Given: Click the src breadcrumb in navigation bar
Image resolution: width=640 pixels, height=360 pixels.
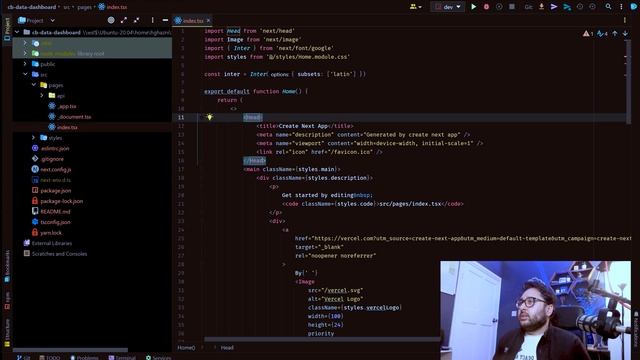Looking at the screenshot, I should tap(67, 7).
